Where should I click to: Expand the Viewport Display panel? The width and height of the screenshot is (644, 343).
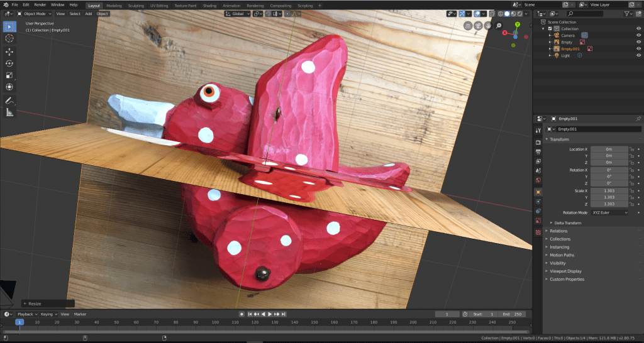(x=567, y=271)
